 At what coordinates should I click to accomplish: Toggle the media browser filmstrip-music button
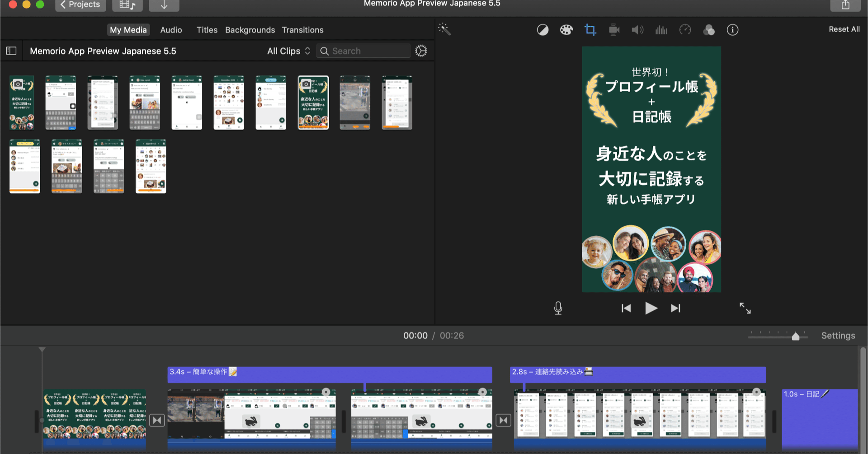tap(127, 5)
